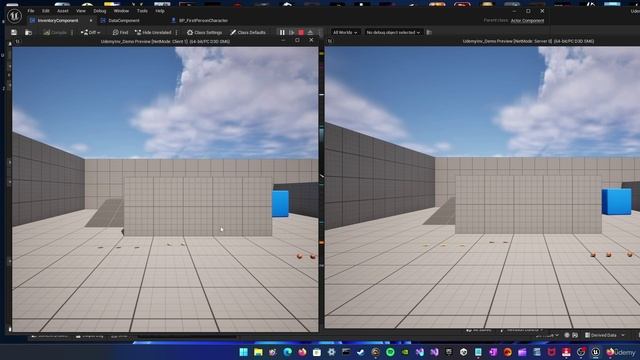640x360 pixels.
Task: Click the Browse to asset icon
Action: point(28,32)
